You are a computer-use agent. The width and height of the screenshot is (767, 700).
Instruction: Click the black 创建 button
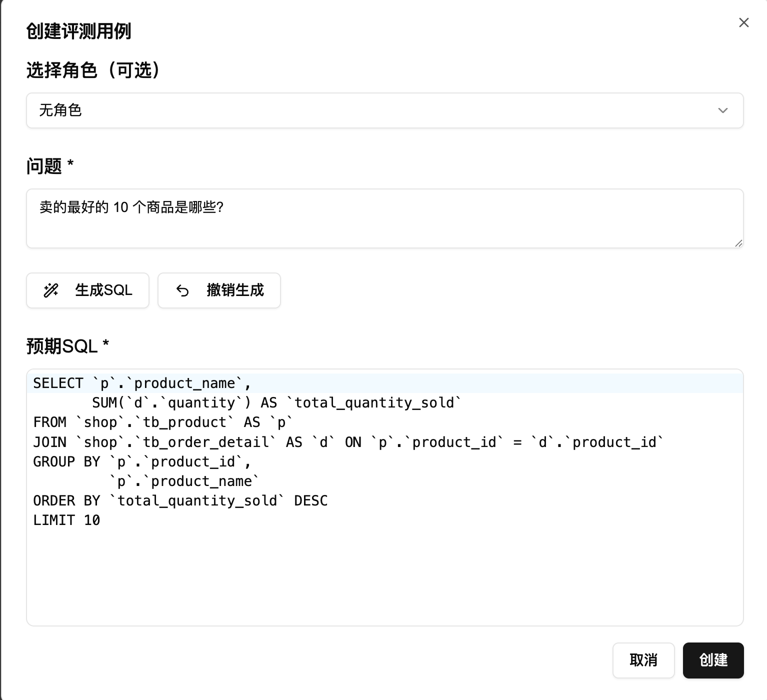[713, 660]
